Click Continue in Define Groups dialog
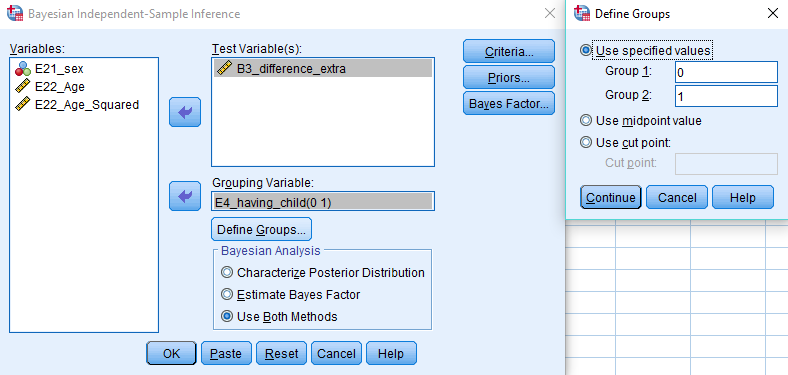788x375 pixels. click(x=611, y=197)
